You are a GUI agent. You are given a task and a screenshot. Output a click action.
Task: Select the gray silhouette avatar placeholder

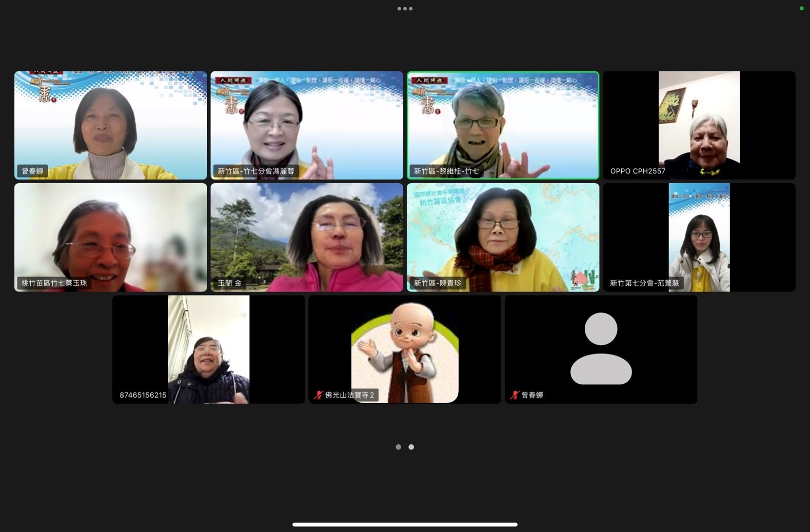601,348
